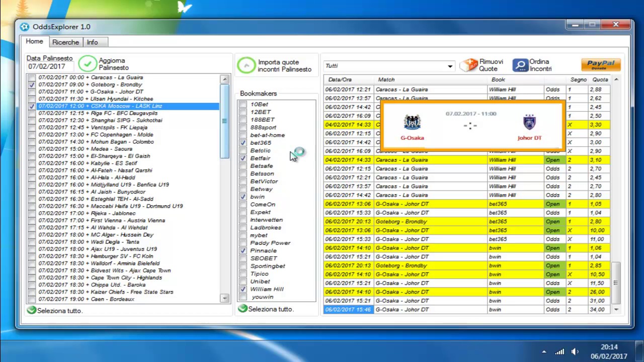
Task: Sort by Data/Ora column header
Action: (349, 79)
